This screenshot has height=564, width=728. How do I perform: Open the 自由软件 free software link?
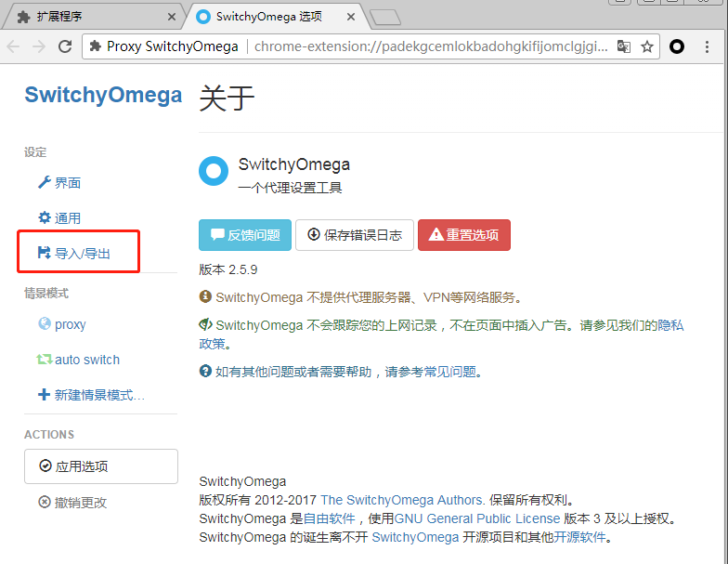pyautogui.click(x=329, y=518)
